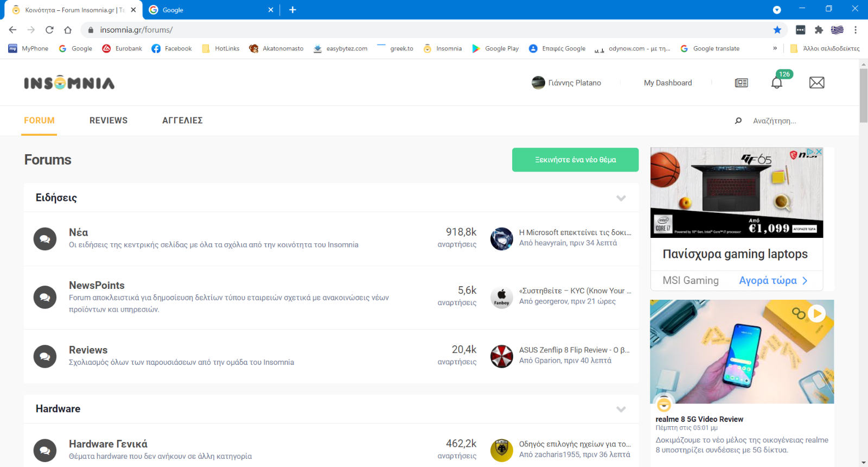Open the MyPhone bookmark
Viewport: 868px width, 467px height.
point(28,48)
